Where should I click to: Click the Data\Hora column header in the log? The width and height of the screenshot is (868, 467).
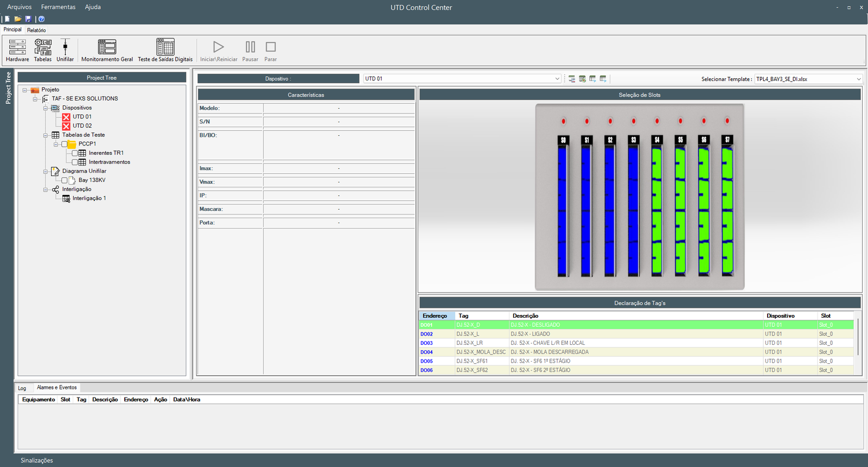187,400
